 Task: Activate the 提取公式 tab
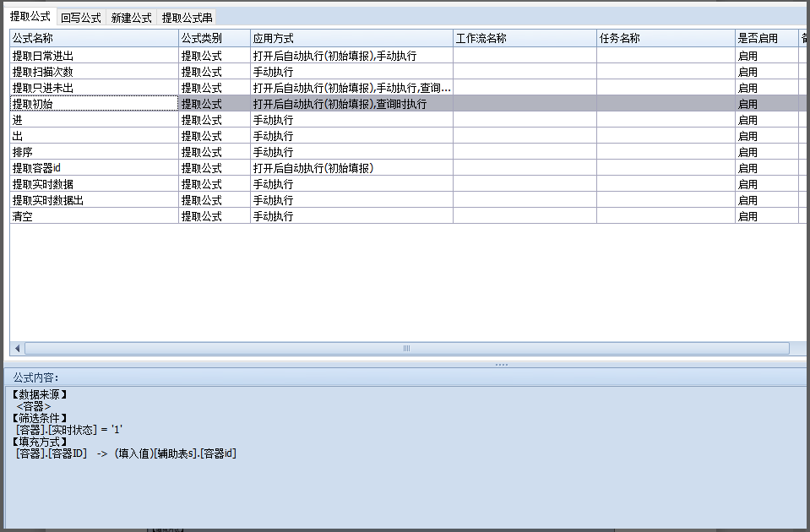[x=30, y=16]
